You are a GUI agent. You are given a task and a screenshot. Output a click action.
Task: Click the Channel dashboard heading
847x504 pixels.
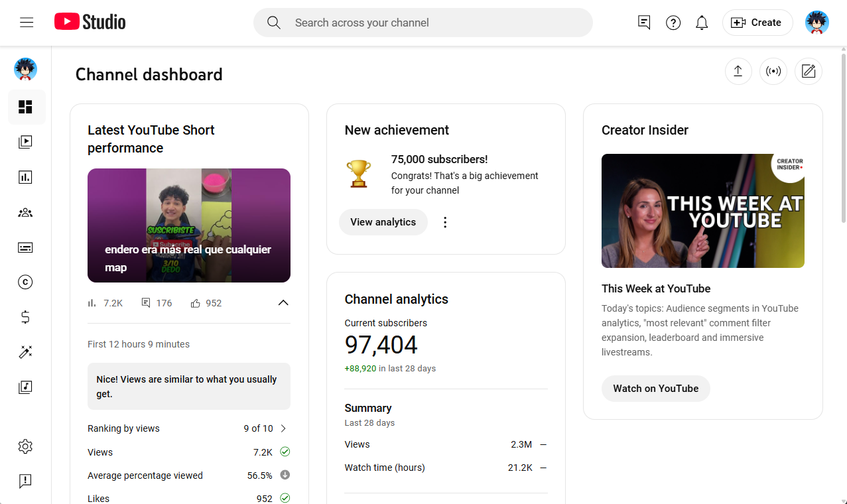(x=149, y=74)
